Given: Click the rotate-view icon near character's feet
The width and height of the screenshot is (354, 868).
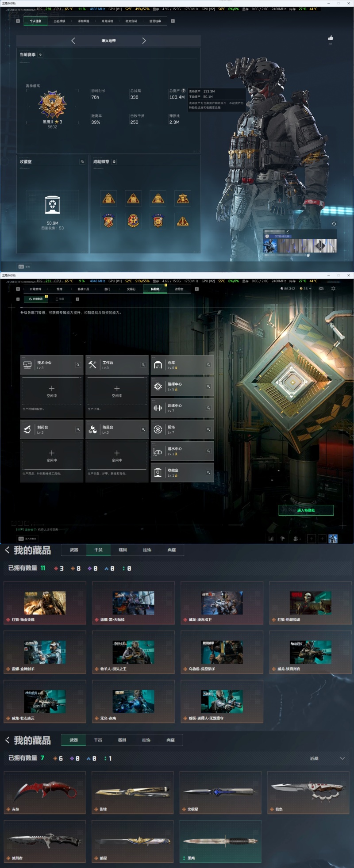Looking at the screenshot, I should (x=334, y=224).
